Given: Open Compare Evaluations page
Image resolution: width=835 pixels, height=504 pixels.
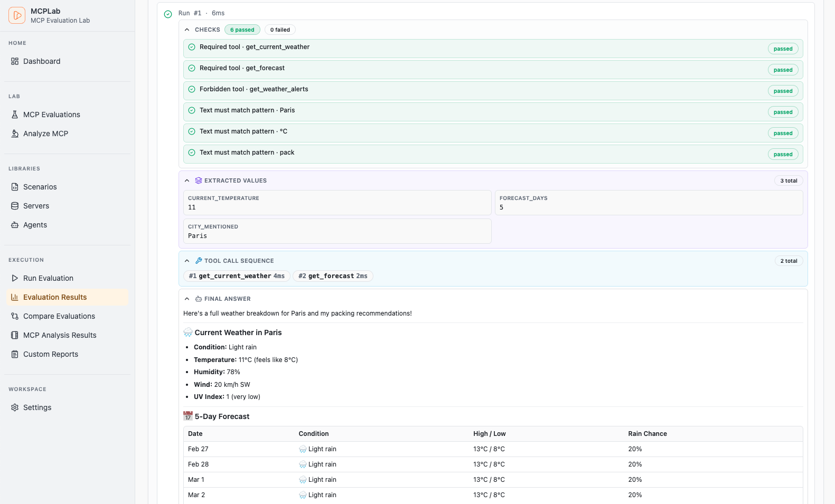Looking at the screenshot, I should [x=59, y=316].
